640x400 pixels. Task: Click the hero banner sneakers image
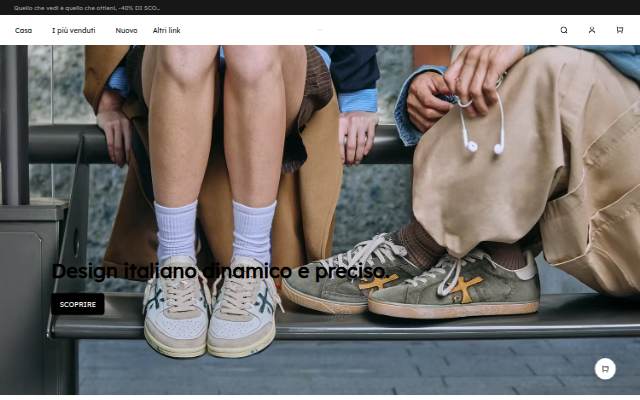click(x=320, y=220)
